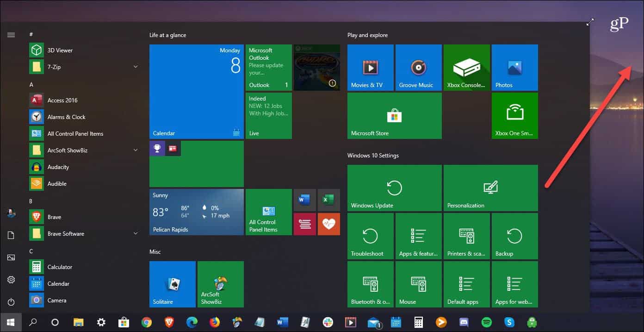Viewport: 644px width, 332px height.
Task: Open Spotify from the taskbar
Action: tap(487, 322)
